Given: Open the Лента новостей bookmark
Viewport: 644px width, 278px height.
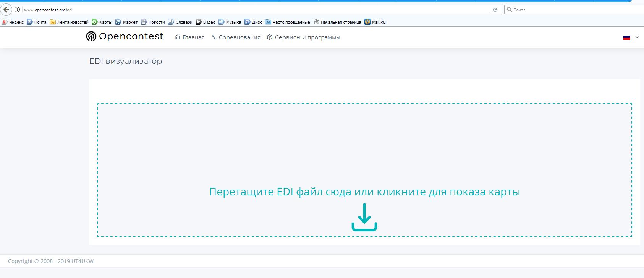Looking at the screenshot, I should click(x=69, y=22).
